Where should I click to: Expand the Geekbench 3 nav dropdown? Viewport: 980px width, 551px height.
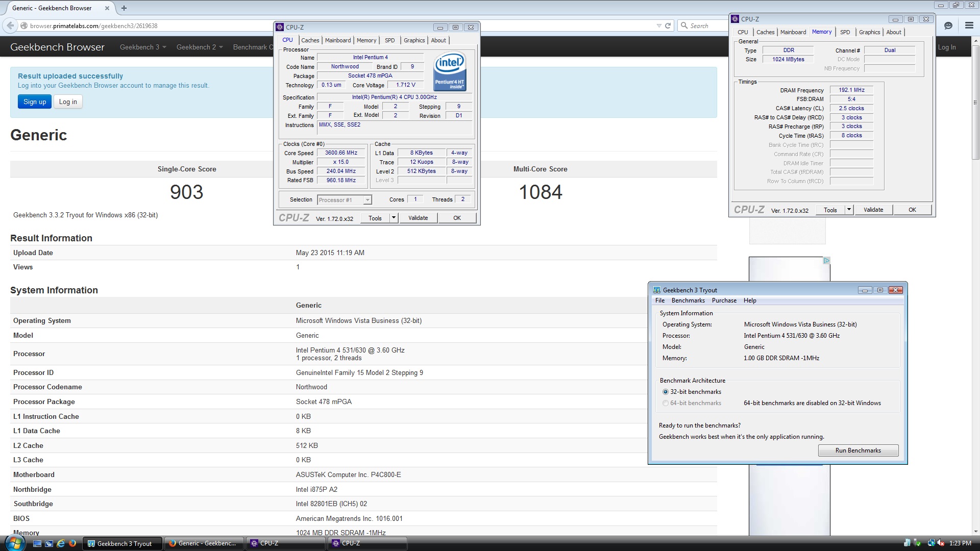[143, 47]
